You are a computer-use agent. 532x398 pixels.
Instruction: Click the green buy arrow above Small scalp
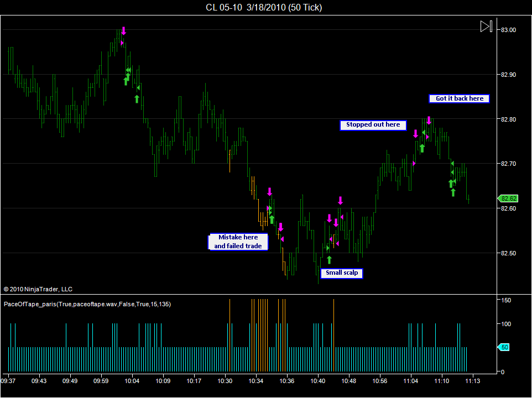[x=329, y=260]
